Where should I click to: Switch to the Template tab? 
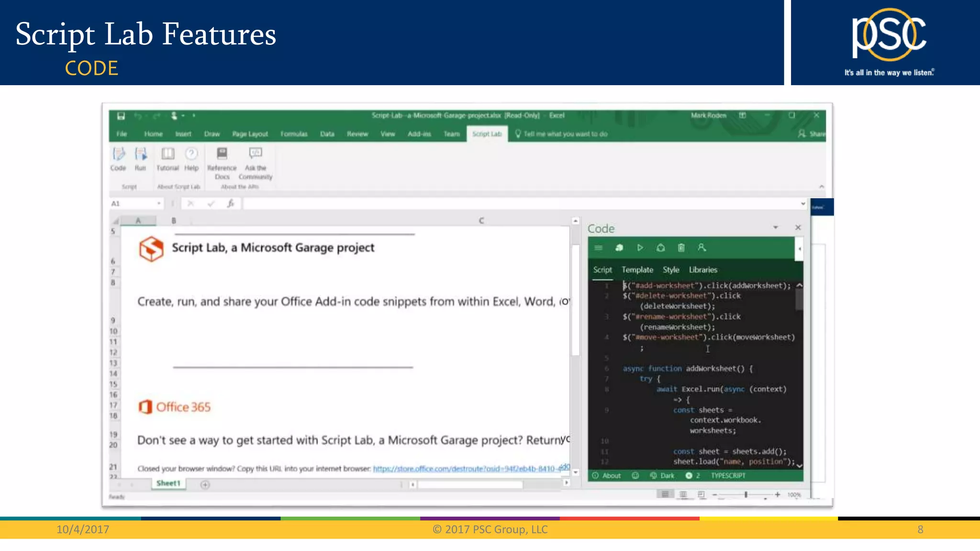[637, 270]
